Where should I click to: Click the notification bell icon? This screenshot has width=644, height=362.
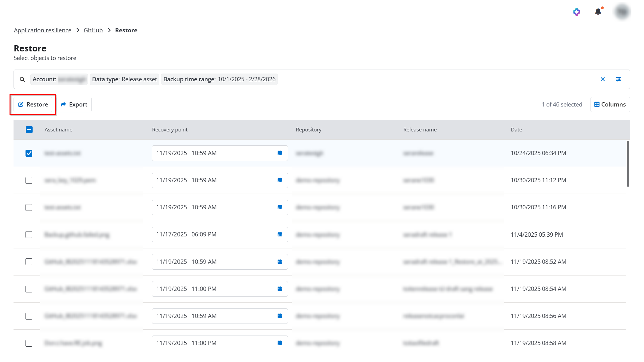(598, 12)
